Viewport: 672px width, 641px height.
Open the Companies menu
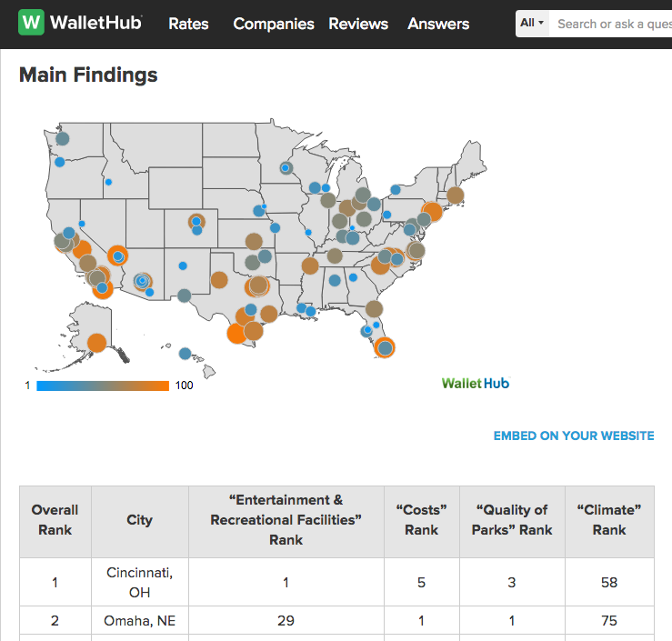click(x=274, y=24)
